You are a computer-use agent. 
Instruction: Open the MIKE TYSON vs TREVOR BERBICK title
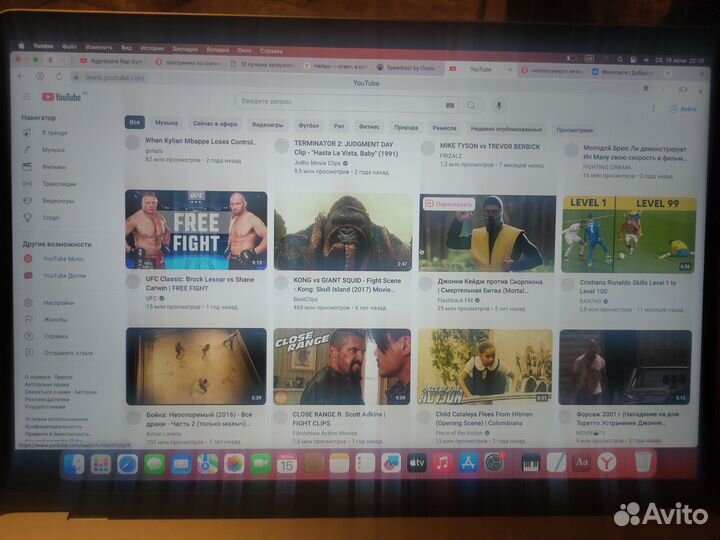pyautogui.click(x=490, y=146)
